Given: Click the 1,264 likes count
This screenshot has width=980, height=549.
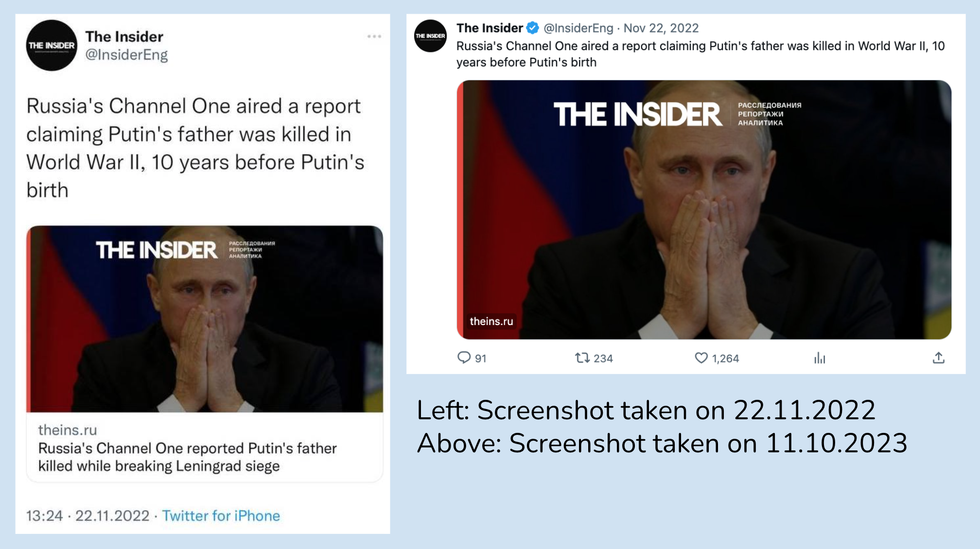Looking at the screenshot, I should [725, 358].
